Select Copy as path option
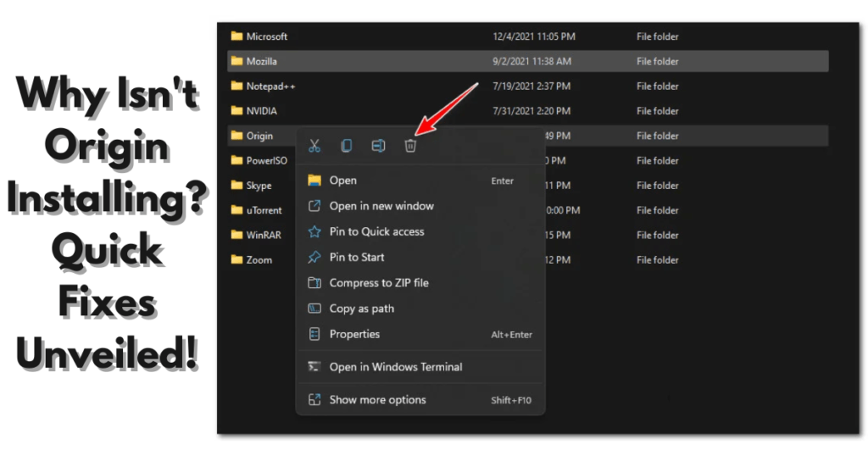Screen dimensions: 868x456 tap(420, 309)
